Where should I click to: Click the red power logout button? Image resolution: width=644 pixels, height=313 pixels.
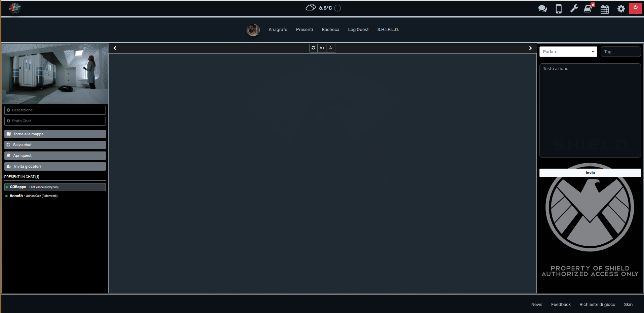tap(635, 8)
